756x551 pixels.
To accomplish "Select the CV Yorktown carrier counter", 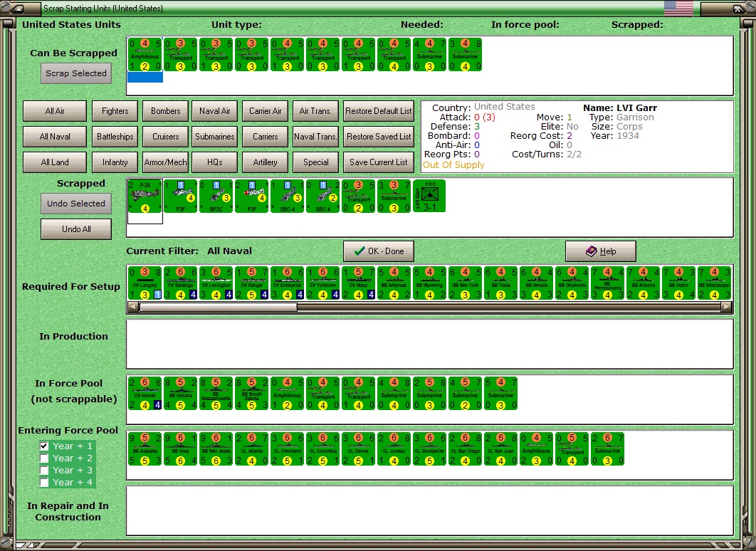I will tap(322, 283).
